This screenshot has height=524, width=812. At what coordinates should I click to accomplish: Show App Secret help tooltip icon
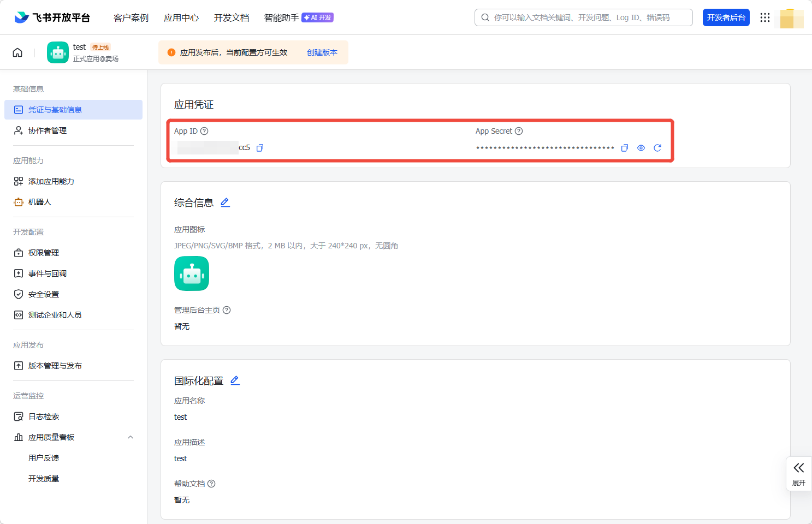(519, 131)
